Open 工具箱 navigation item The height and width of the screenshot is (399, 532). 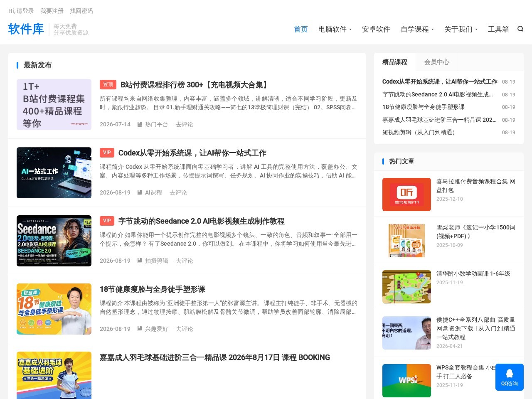coord(498,29)
